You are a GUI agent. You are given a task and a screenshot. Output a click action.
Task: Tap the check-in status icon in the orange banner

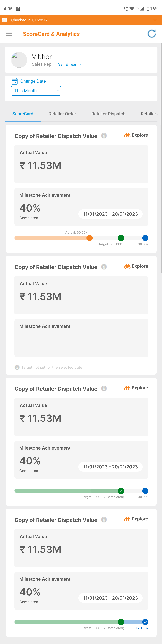4,20
